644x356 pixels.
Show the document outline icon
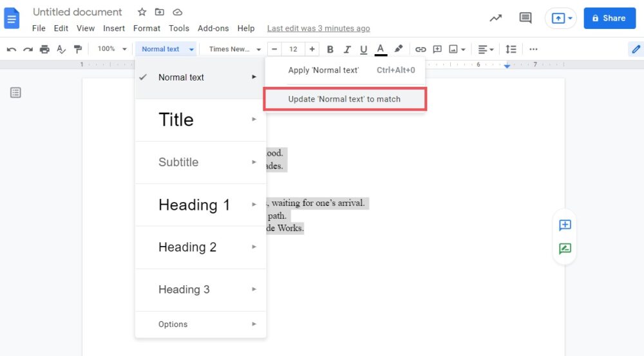pos(15,93)
